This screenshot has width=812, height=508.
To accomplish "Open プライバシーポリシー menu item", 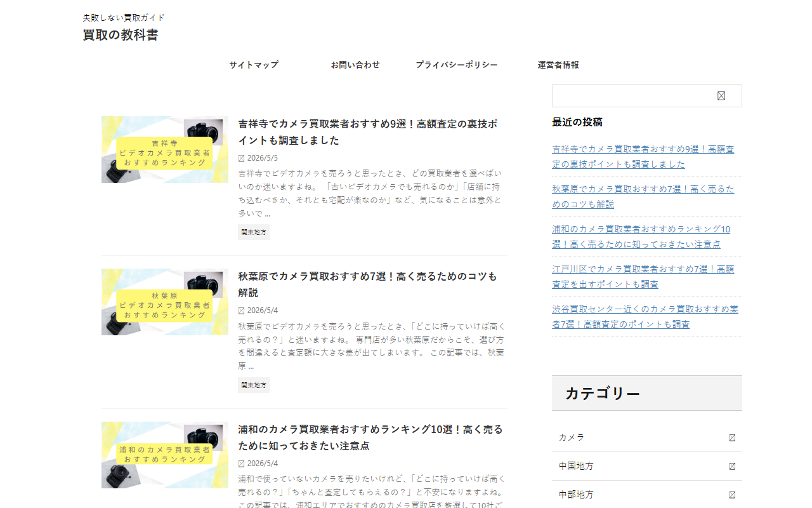I will tap(457, 65).
